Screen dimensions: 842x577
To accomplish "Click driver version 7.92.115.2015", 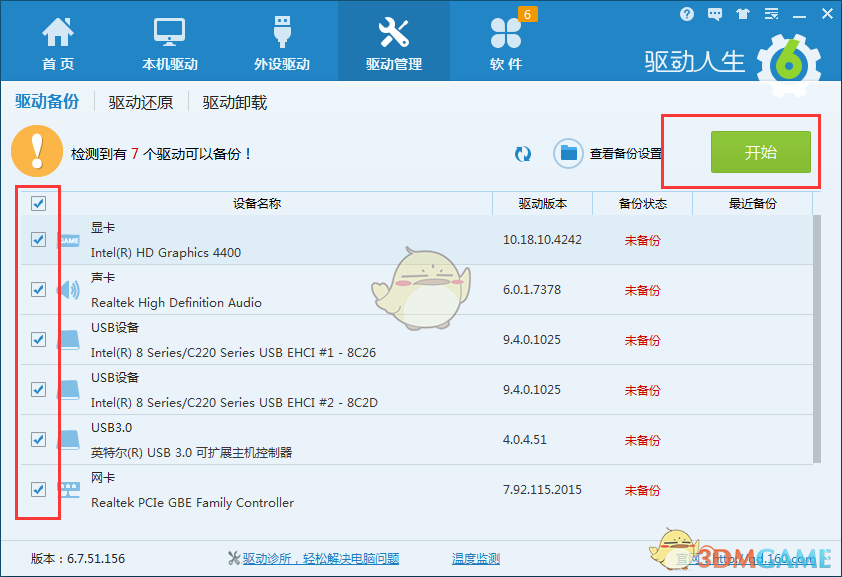I will pos(542,490).
